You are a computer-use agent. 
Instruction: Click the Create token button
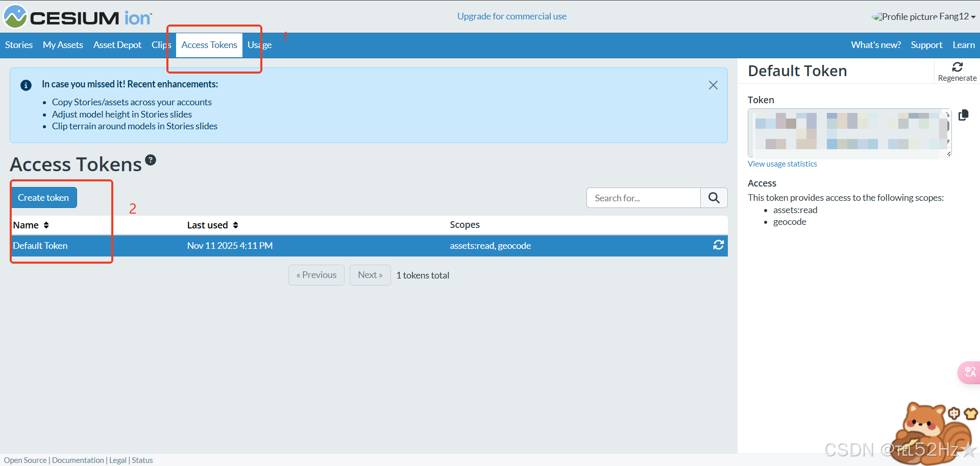pyautogui.click(x=44, y=197)
